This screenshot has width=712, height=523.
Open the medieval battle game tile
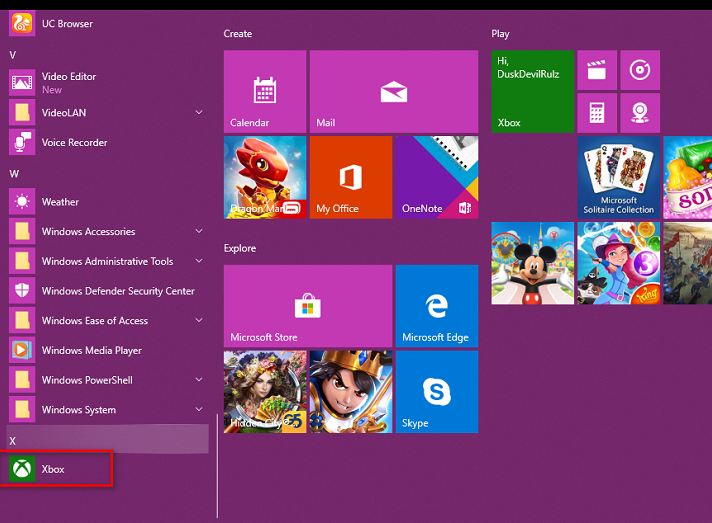[687, 263]
